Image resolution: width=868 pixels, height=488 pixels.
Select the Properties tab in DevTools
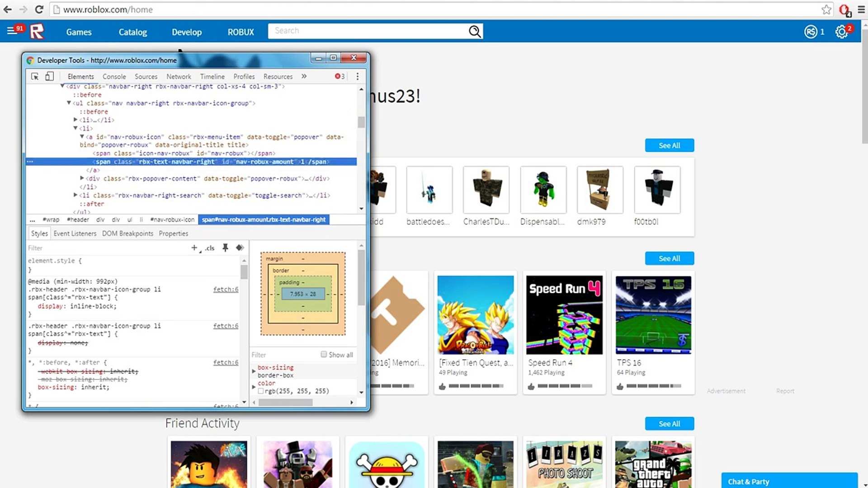[x=173, y=233]
